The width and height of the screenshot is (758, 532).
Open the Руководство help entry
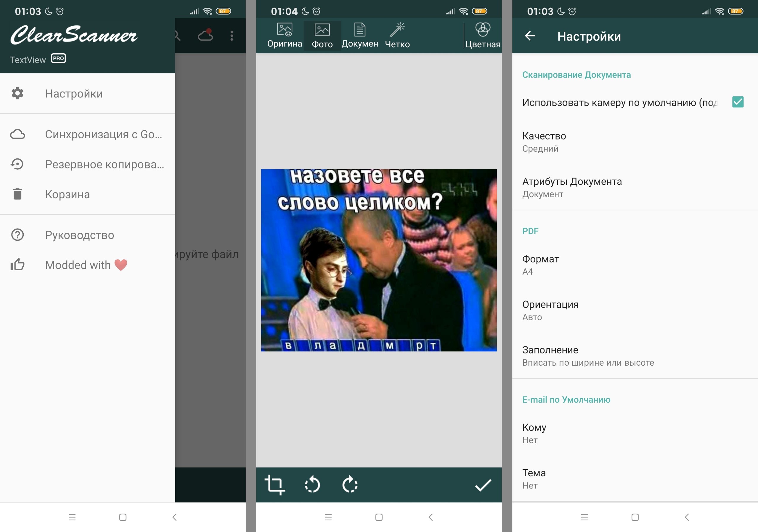coord(87,235)
